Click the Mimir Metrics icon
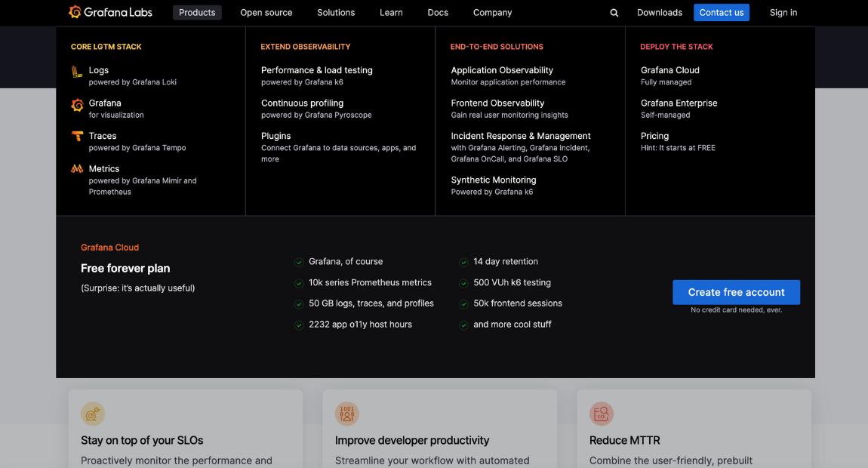This screenshot has height=468, width=868. 77,169
